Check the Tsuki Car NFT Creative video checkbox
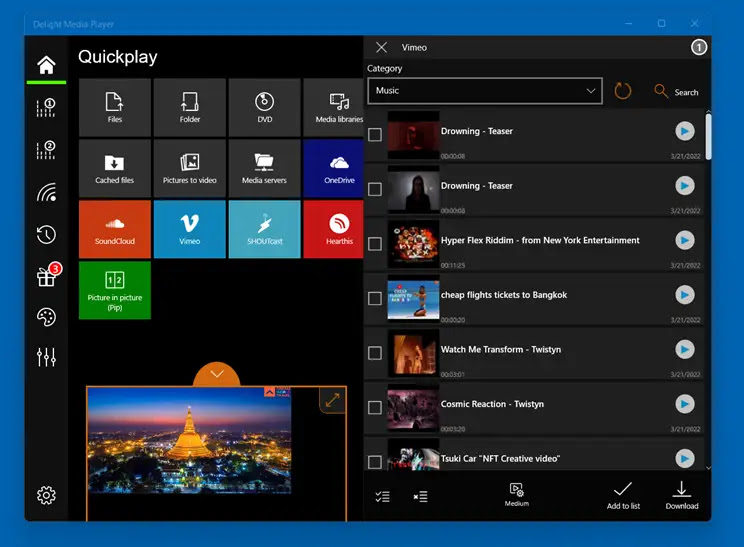Image resolution: width=744 pixels, height=547 pixels. click(x=375, y=462)
